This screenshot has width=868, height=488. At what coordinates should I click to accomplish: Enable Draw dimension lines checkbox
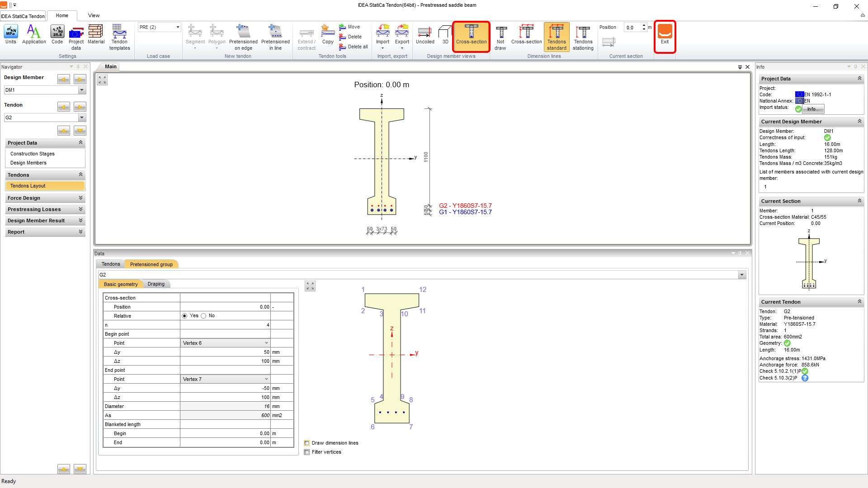tap(307, 443)
